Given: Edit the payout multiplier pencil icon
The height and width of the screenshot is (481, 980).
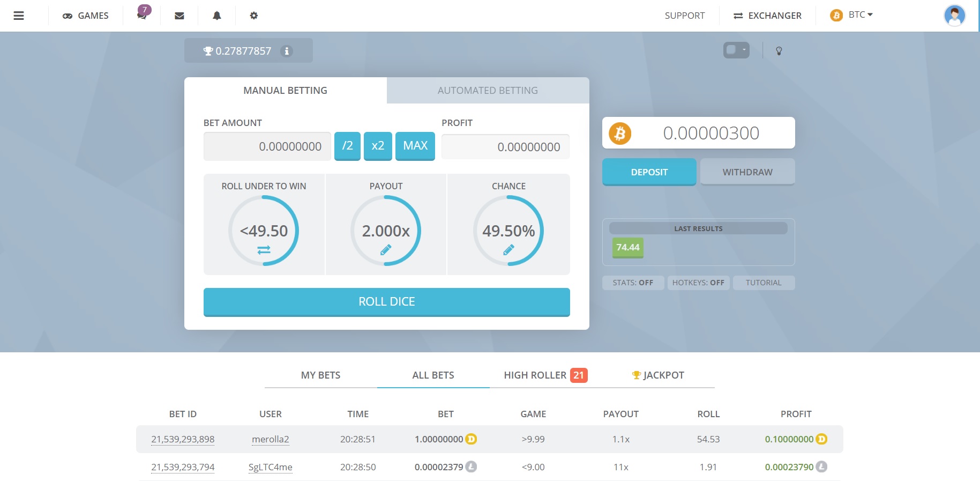Looking at the screenshot, I should (386, 250).
